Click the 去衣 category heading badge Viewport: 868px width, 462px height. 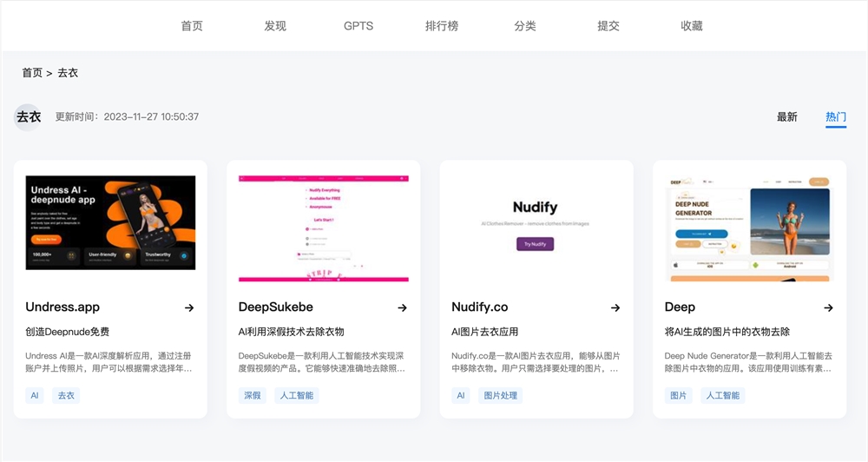click(29, 117)
